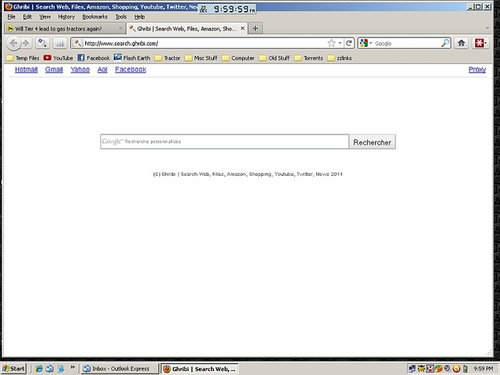Go back with the browser back arrow
The image size is (500, 375).
[13, 43]
